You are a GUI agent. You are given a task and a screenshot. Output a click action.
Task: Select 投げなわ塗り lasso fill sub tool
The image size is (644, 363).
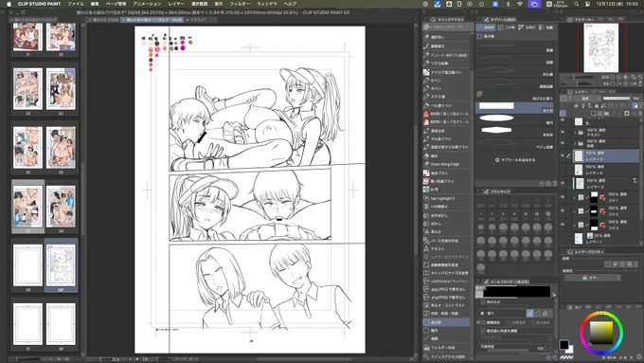tap(515, 96)
